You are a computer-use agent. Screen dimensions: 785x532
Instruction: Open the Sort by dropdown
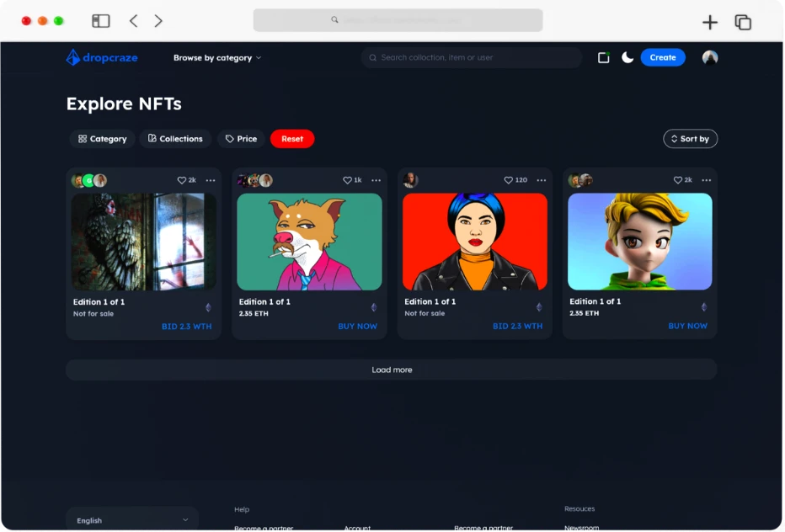(x=690, y=138)
